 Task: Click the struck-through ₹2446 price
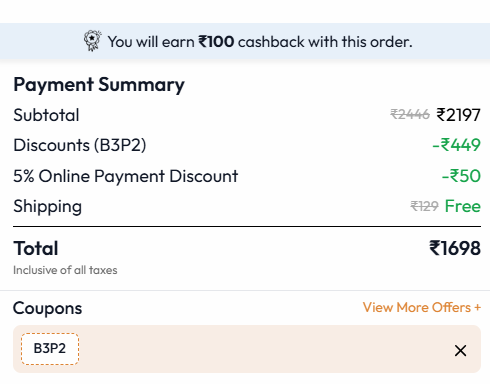(410, 114)
